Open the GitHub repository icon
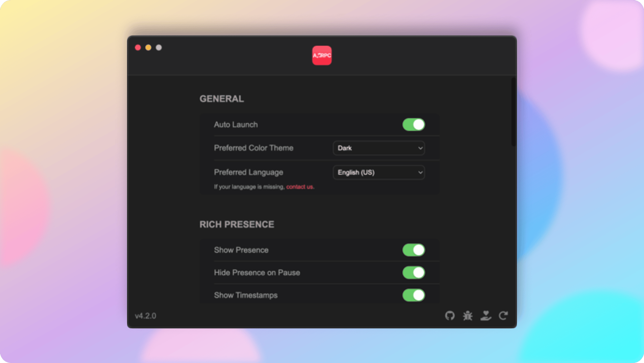Image resolution: width=644 pixels, height=363 pixels. point(450,316)
